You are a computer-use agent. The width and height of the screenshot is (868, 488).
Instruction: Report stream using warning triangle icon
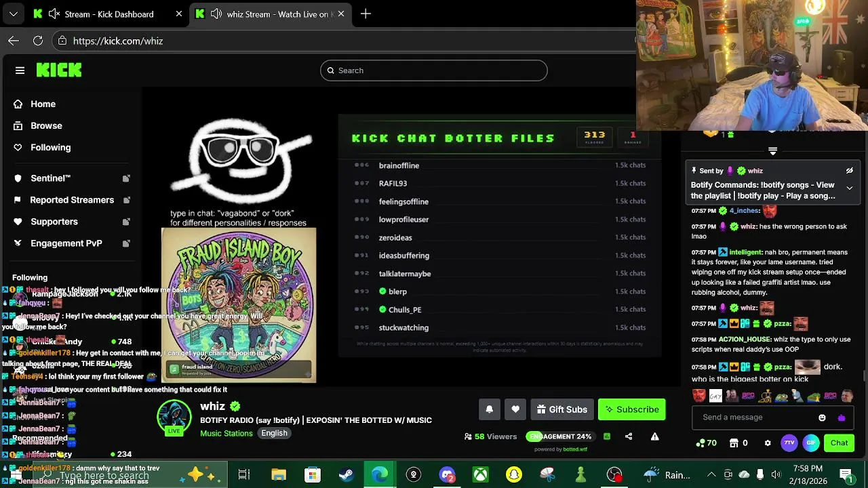click(x=654, y=436)
